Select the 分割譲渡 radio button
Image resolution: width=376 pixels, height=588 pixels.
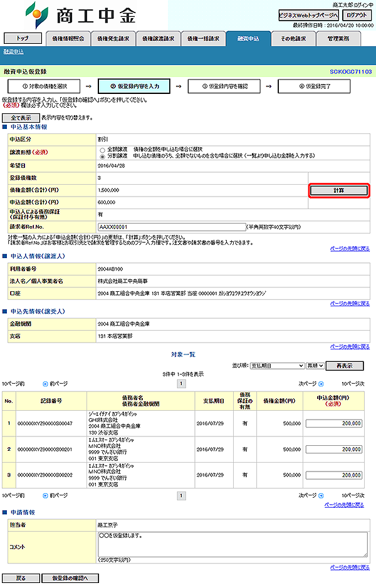[102, 156]
